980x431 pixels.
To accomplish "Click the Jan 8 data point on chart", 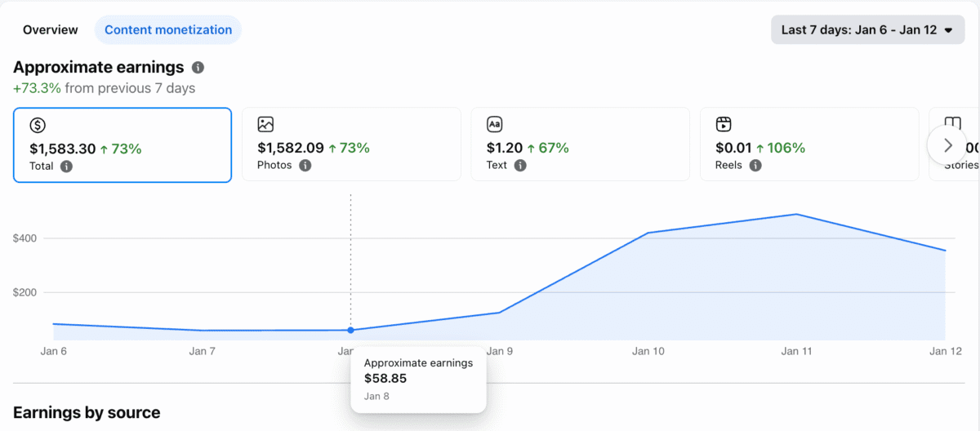I will [350, 331].
